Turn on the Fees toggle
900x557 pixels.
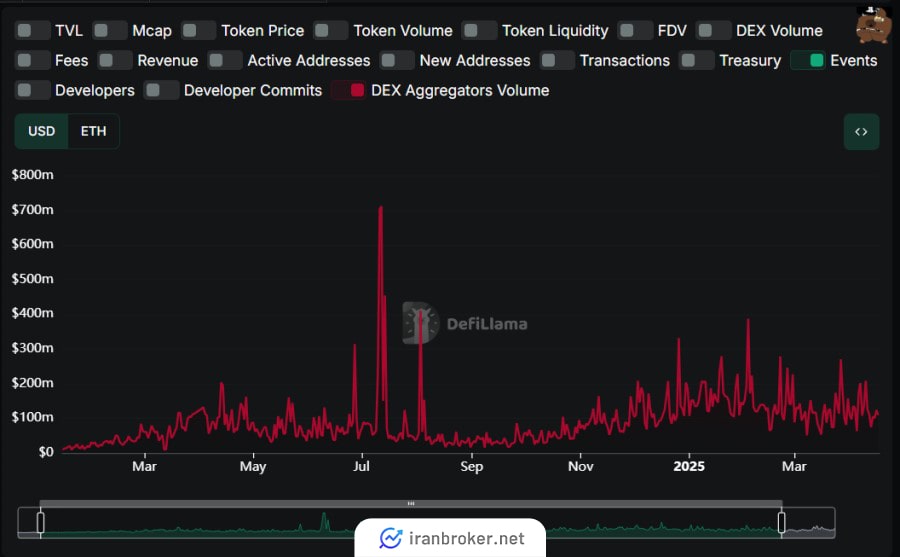point(32,60)
